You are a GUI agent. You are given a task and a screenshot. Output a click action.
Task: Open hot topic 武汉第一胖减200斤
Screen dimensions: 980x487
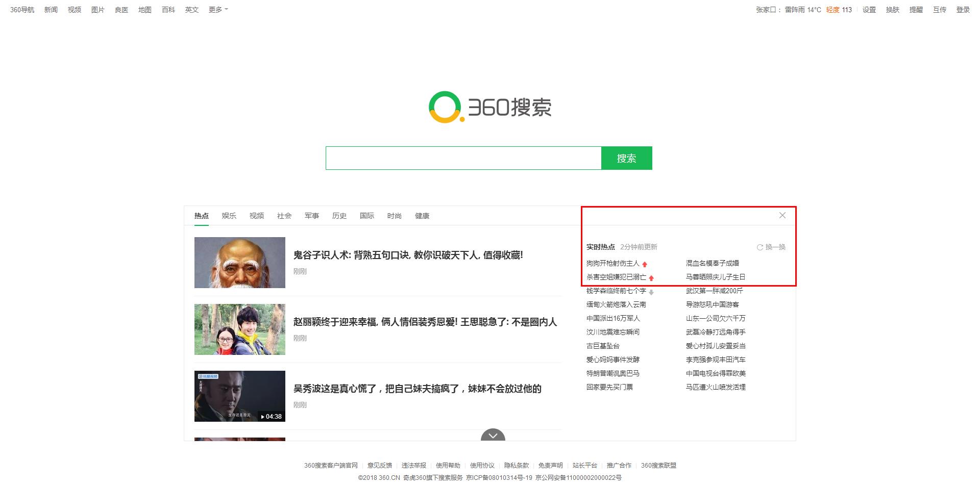(715, 291)
